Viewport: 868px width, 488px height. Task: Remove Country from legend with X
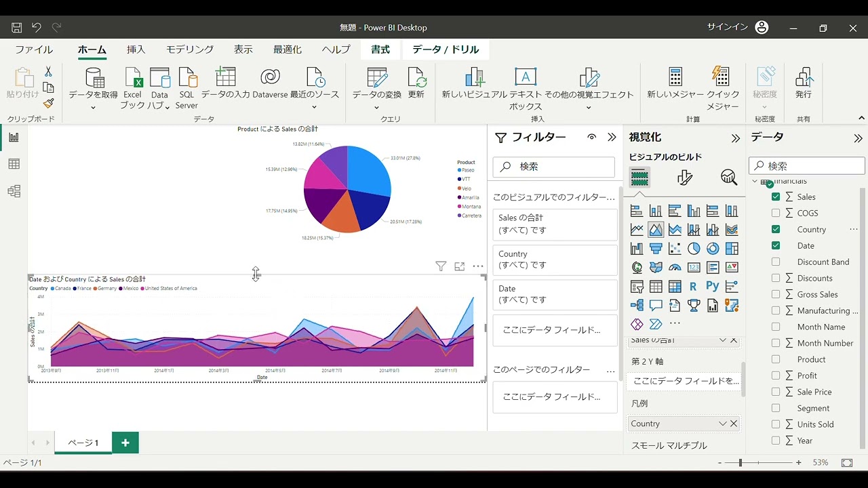pos(734,424)
